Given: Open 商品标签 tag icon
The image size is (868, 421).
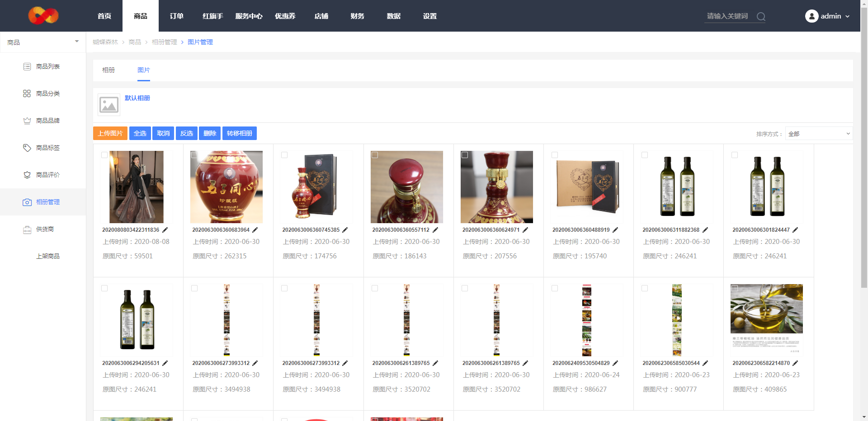Looking at the screenshot, I should point(27,148).
